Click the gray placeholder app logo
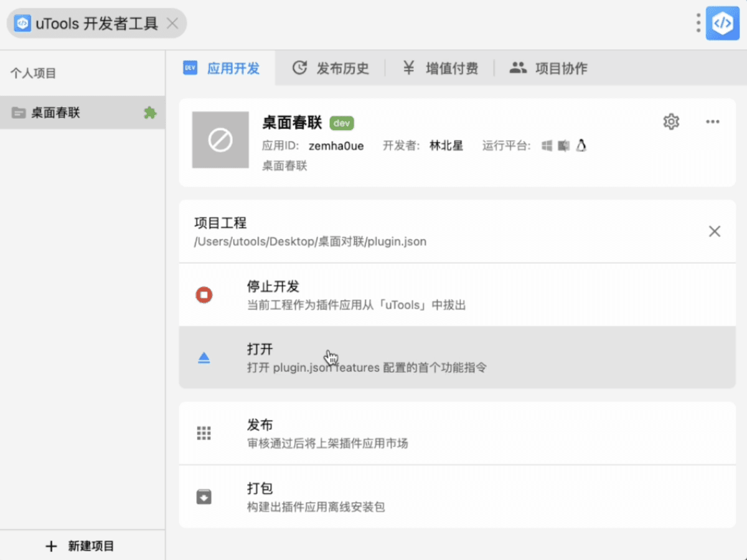 220,140
